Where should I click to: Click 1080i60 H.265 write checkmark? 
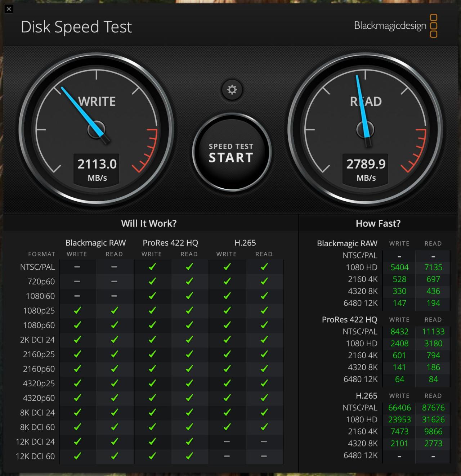click(227, 296)
